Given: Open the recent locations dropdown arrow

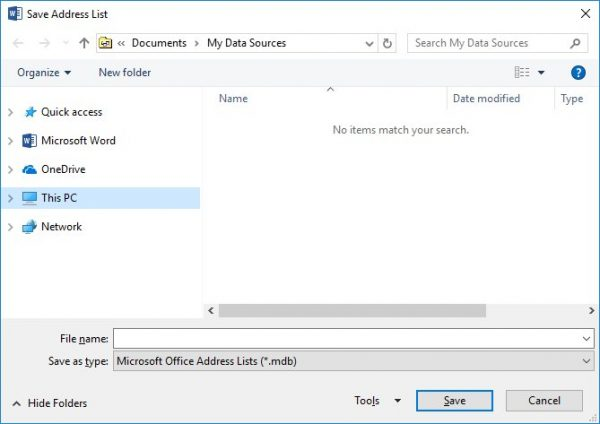Looking at the screenshot, I should (65, 43).
